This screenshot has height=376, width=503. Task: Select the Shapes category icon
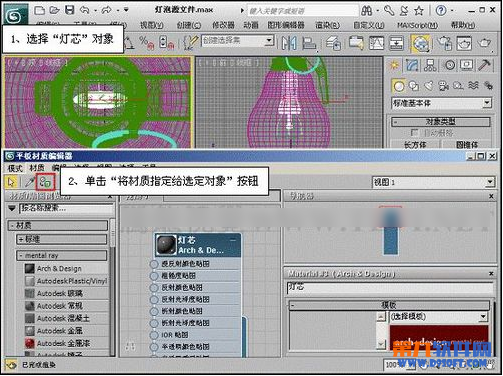click(414, 86)
